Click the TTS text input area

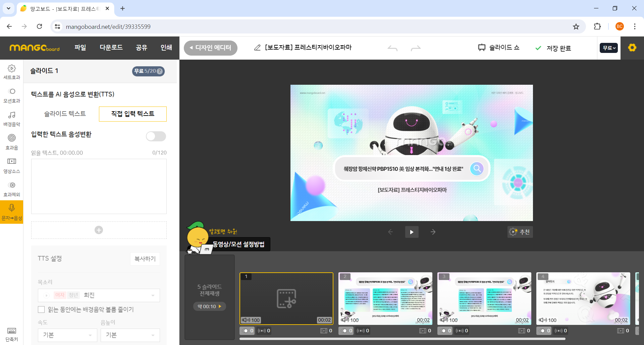click(x=99, y=186)
